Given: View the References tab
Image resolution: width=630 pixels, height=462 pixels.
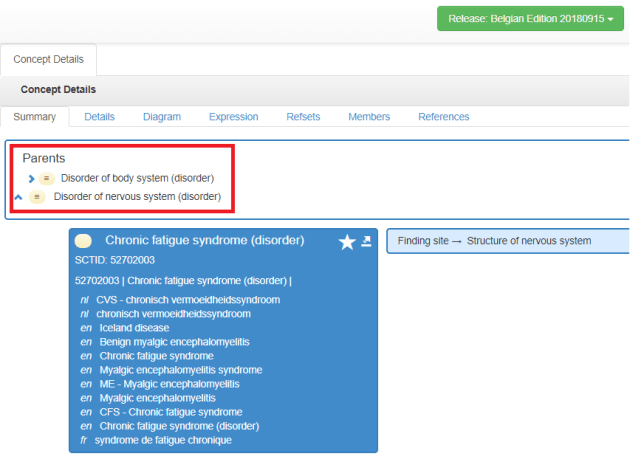Looking at the screenshot, I should coord(443,117).
